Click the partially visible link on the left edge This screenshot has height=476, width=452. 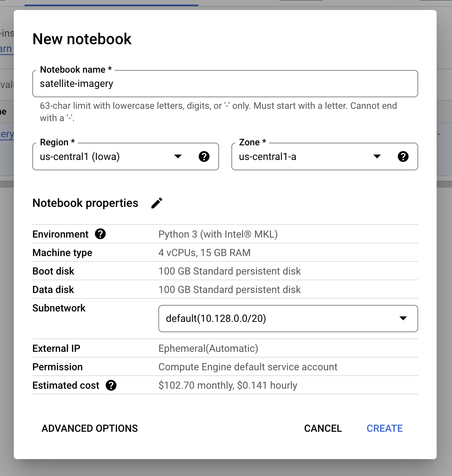click(x=6, y=48)
